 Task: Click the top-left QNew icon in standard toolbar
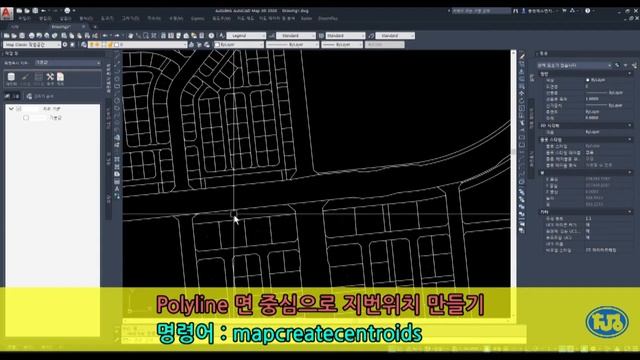tap(7, 36)
